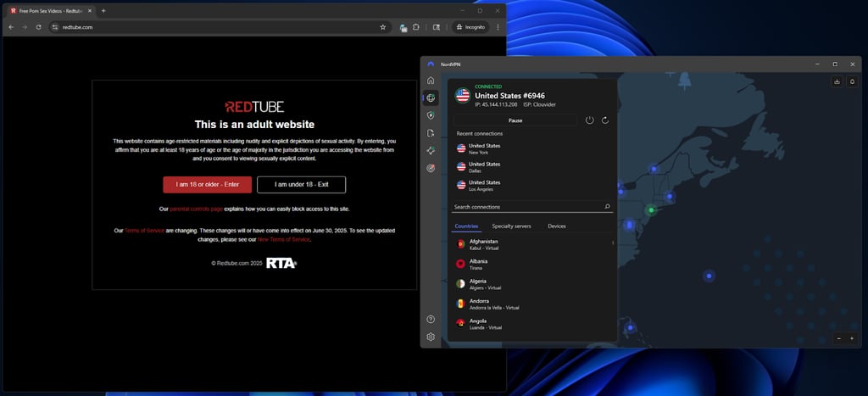The width and height of the screenshot is (868, 396).
Task: Click the browser address bar showing redtube.com
Action: tap(220, 27)
